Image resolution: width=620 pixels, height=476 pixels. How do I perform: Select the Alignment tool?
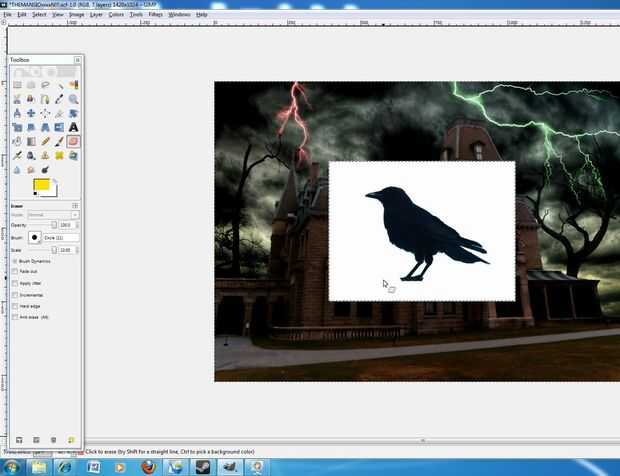click(x=45, y=113)
